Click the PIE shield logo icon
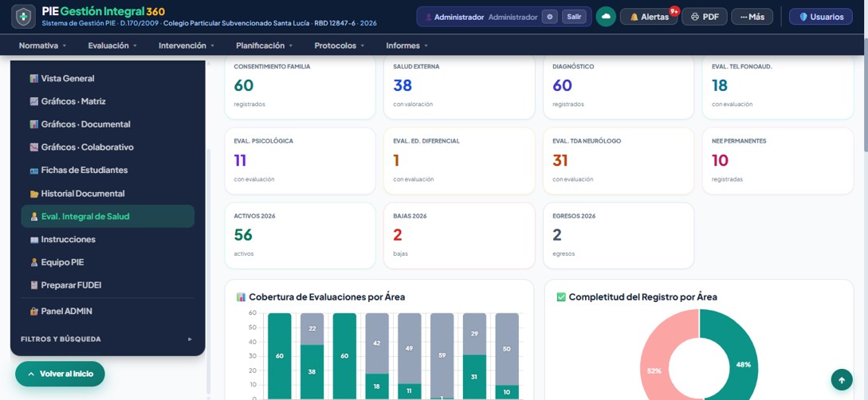868x400 pixels. click(23, 17)
